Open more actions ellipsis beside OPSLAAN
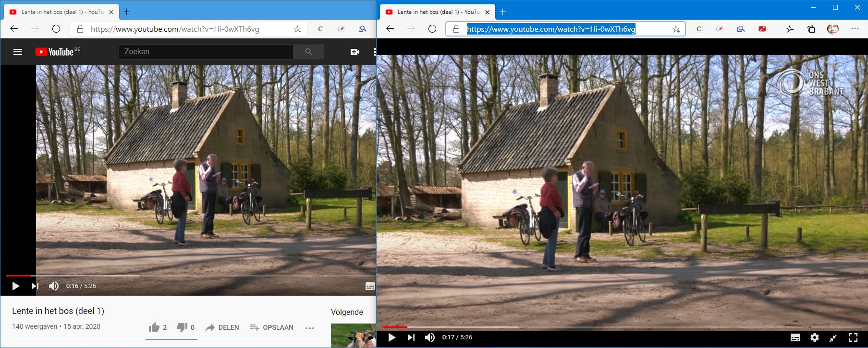This screenshot has width=868, height=348. [x=310, y=328]
